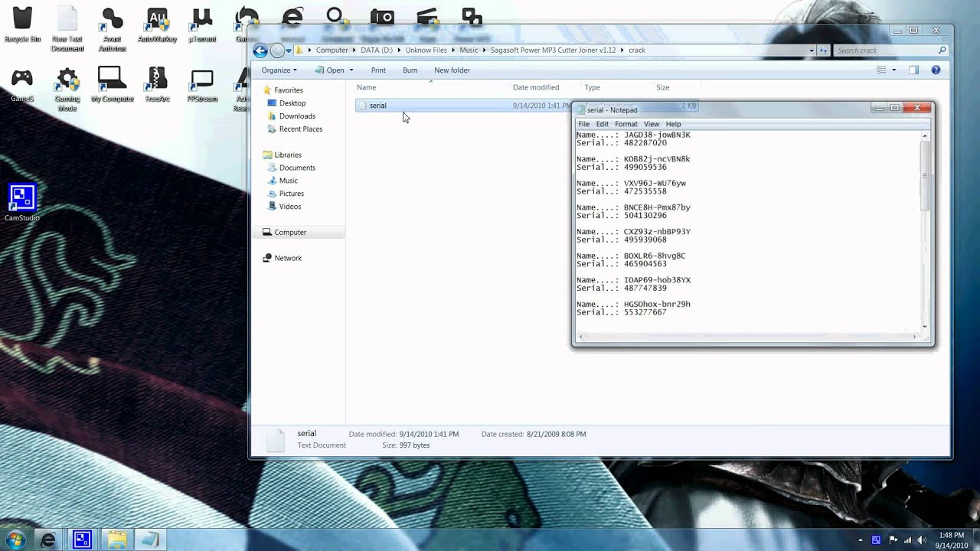The height and width of the screenshot is (551, 980).
Task: Open the Notepad Format menu
Action: click(x=626, y=124)
